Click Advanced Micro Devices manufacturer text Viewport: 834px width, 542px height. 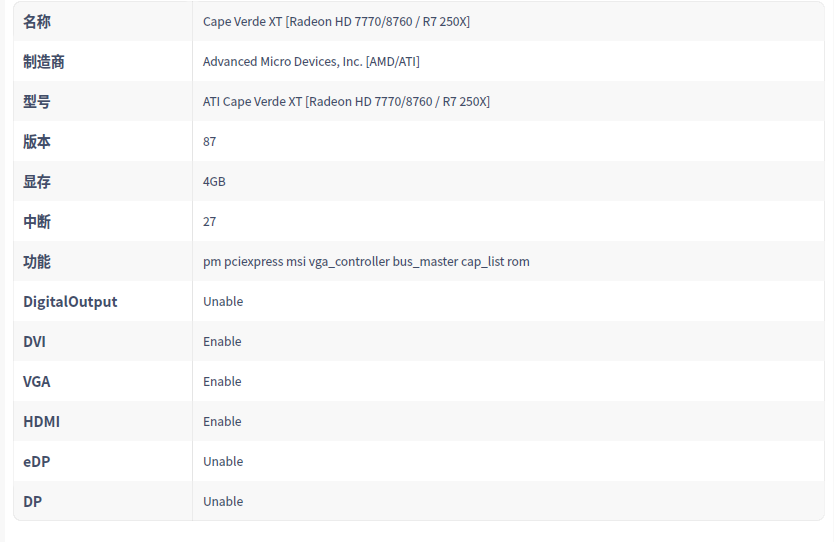click(311, 62)
